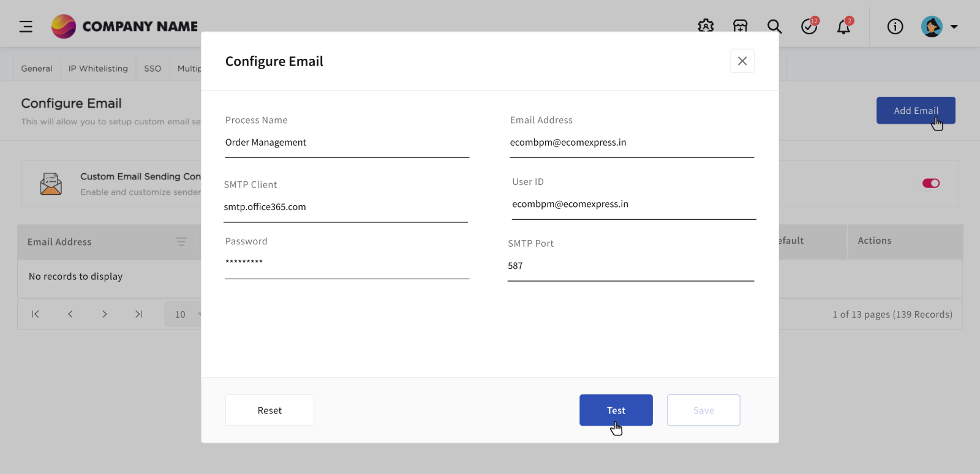Edit the Email Address field in dialog
Screen dimensions: 980x474
(631, 143)
